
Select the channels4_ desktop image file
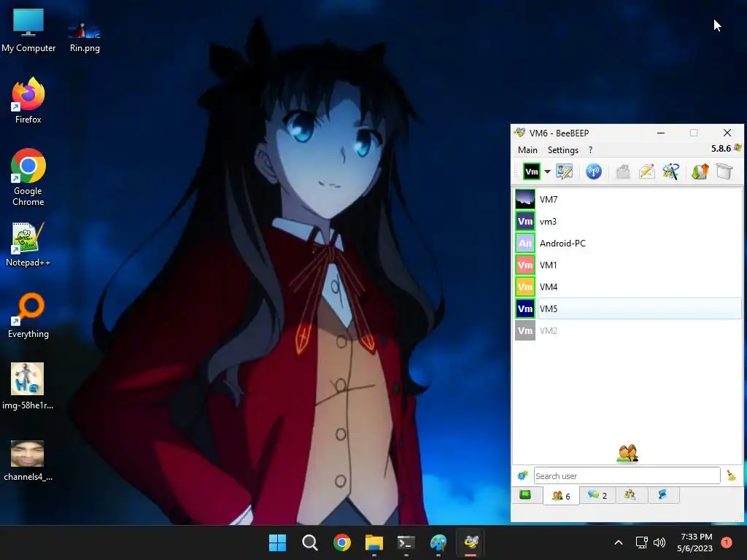pyautogui.click(x=28, y=461)
